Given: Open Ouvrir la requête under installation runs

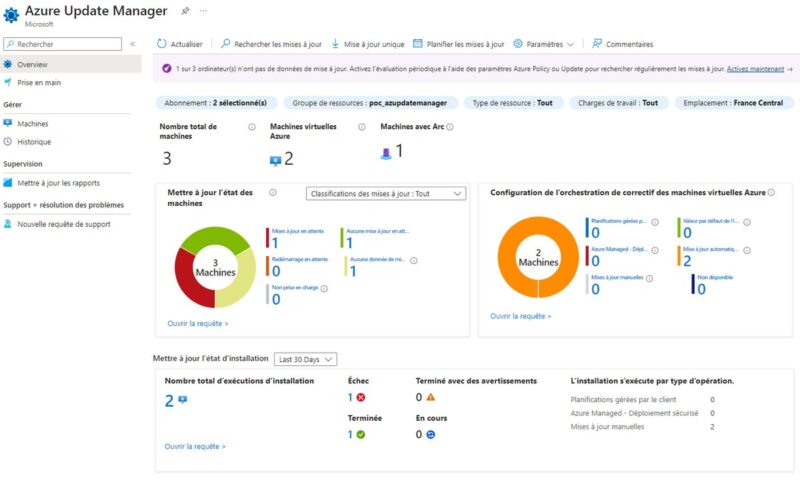Looking at the screenshot, I should pos(194,446).
